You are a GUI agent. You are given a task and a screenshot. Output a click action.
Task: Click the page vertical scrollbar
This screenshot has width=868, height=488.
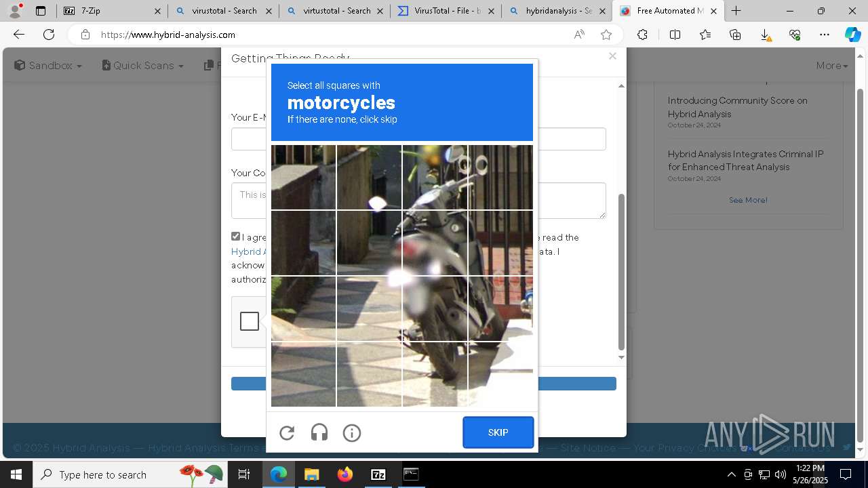(861, 264)
